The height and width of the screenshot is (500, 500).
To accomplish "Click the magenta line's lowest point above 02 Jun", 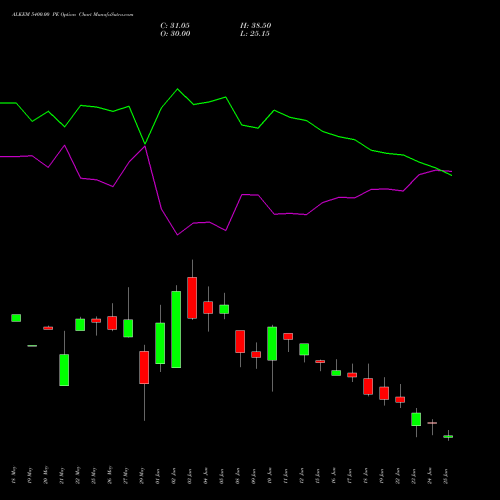I will point(177,235).
